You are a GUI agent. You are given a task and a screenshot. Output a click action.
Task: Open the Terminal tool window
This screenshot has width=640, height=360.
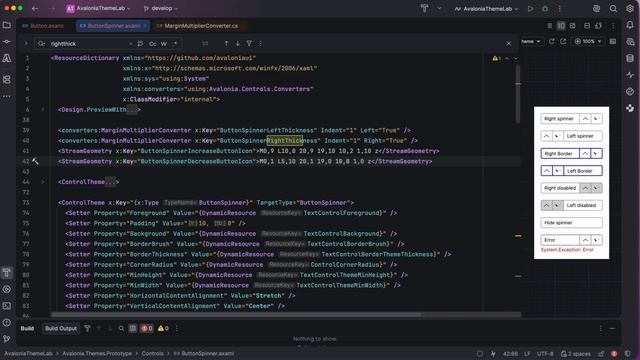(x=7, y=306)
